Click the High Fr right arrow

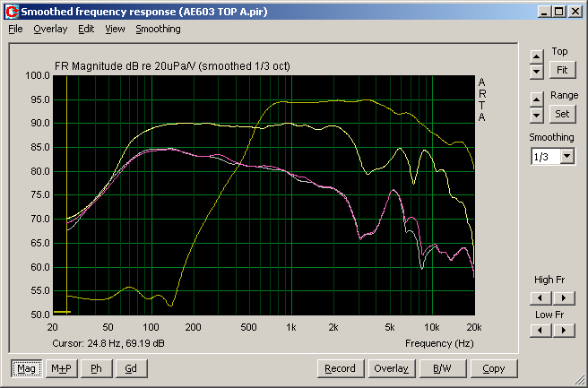click(x=564, y=298)
